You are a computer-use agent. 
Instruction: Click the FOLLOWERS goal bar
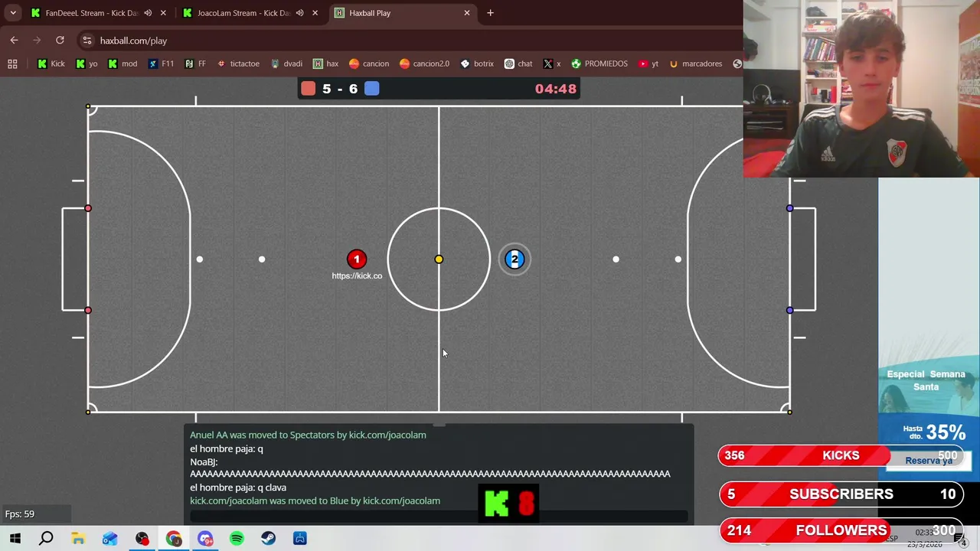click(x=841, y=530)
